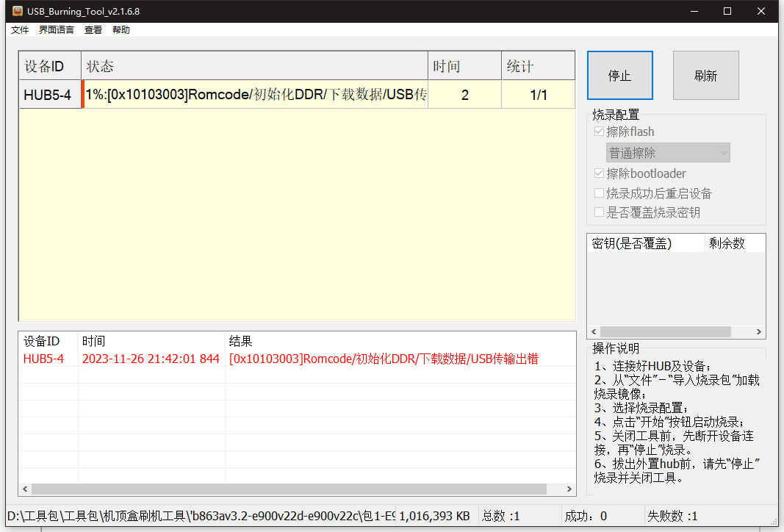Screen dimensions: 784x532
Task: Open the 帮助 menu
Action: coord(121,30)
